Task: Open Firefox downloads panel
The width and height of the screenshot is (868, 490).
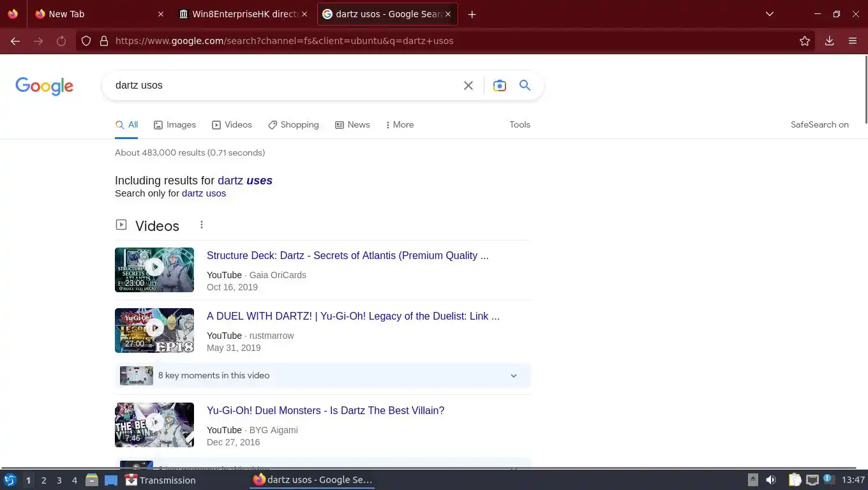Action: click(830, 41)
